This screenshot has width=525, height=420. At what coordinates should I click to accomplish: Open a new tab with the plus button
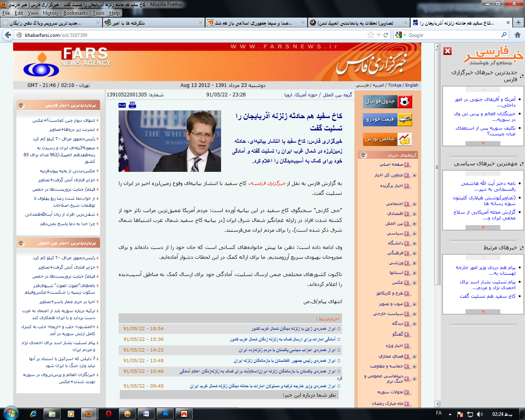518,23
